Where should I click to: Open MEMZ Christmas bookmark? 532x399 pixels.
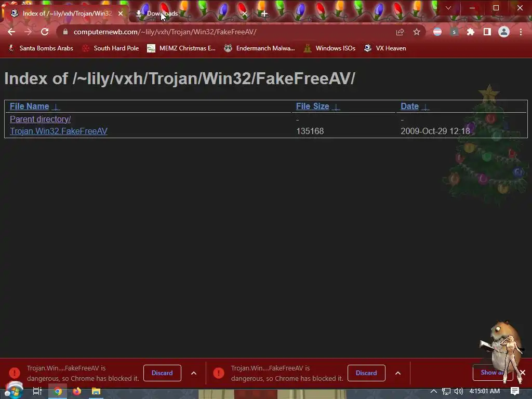[181, 48]
